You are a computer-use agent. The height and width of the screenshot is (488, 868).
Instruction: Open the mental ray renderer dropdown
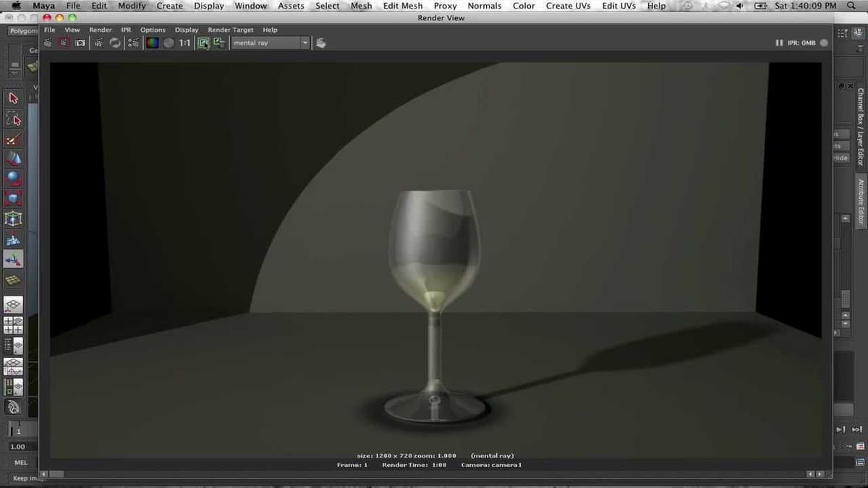(x=271, y=43)
